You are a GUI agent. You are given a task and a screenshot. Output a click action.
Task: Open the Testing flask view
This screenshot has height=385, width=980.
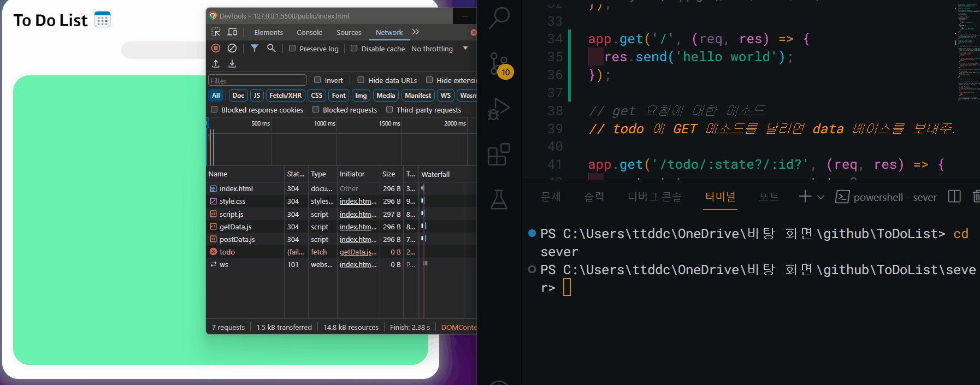[499, 200]
